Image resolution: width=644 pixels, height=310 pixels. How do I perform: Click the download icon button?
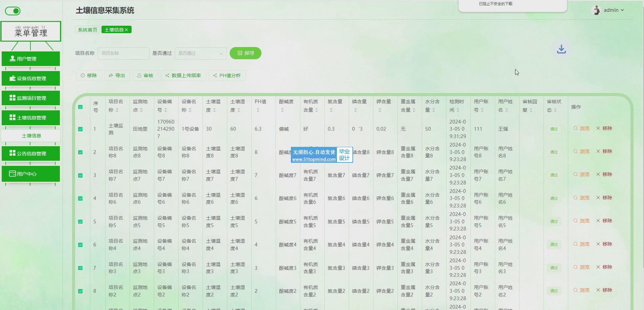pyautogui.click(x=561, y=49)
